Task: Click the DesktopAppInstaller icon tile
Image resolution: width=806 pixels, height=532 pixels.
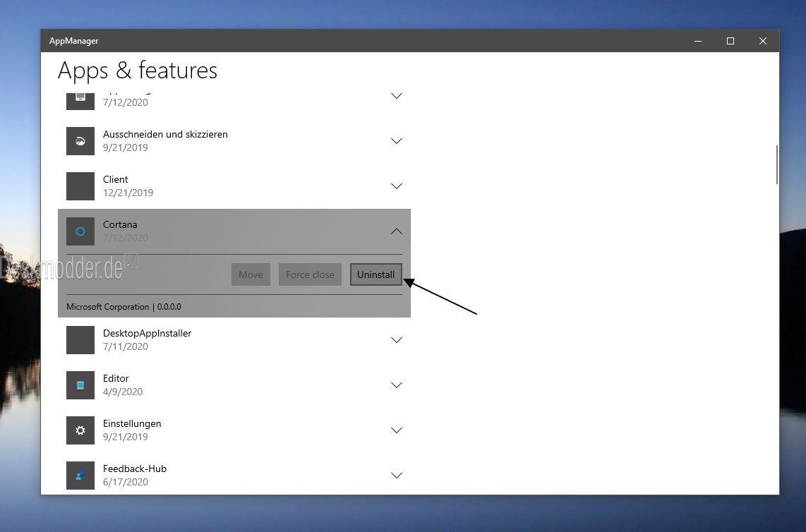Action: (80, 340)
